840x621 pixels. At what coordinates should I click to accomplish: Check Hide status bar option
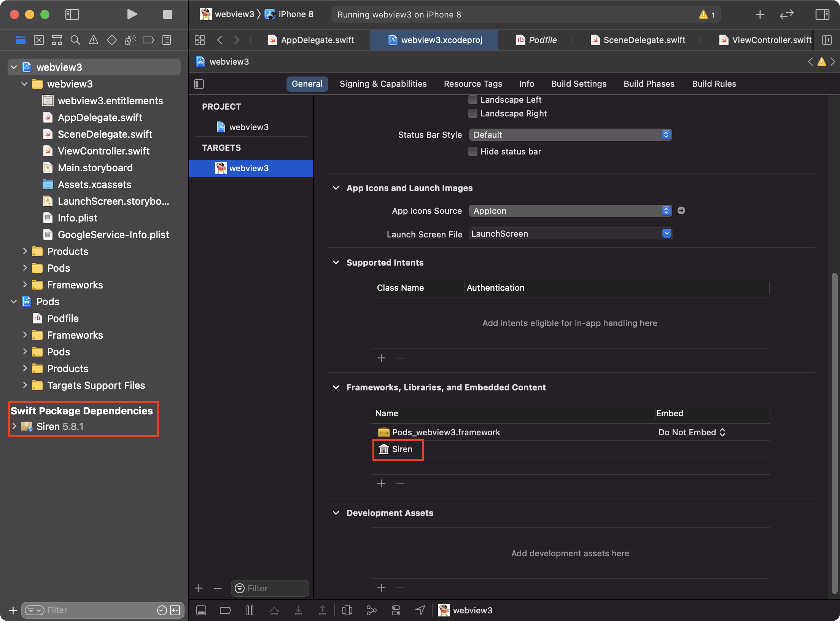pos(473,151)
